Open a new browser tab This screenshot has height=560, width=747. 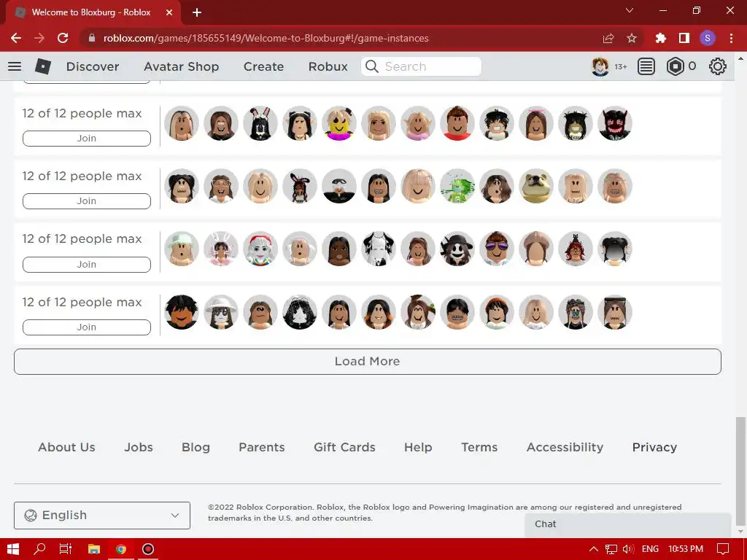point(197,13)
